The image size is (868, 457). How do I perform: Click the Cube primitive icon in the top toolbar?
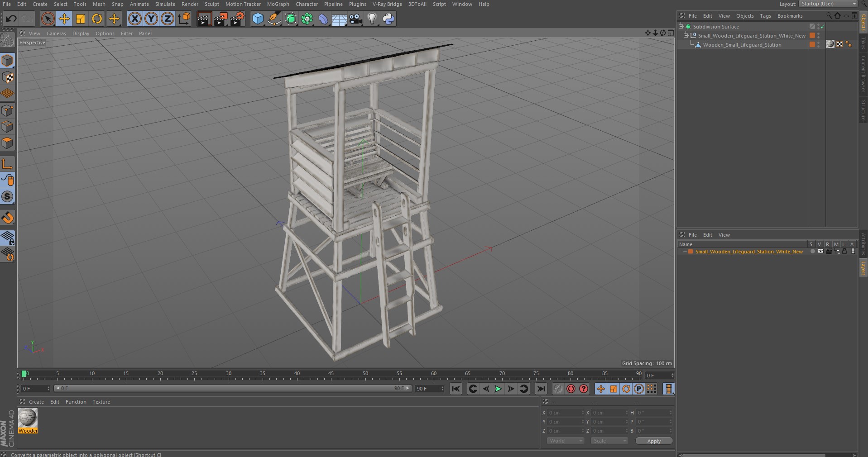tap(258, 19)
